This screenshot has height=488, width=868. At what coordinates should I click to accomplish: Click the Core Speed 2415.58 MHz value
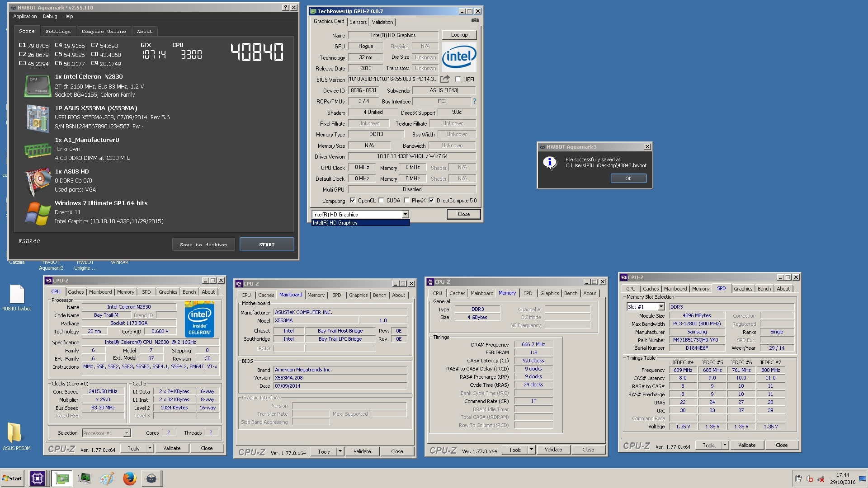[103, 391]
